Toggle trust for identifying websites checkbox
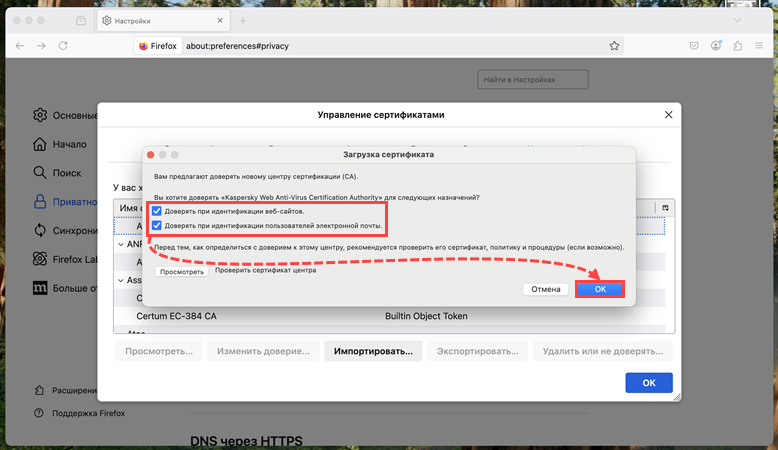778x450 pixels. click(x=157, y=211)
